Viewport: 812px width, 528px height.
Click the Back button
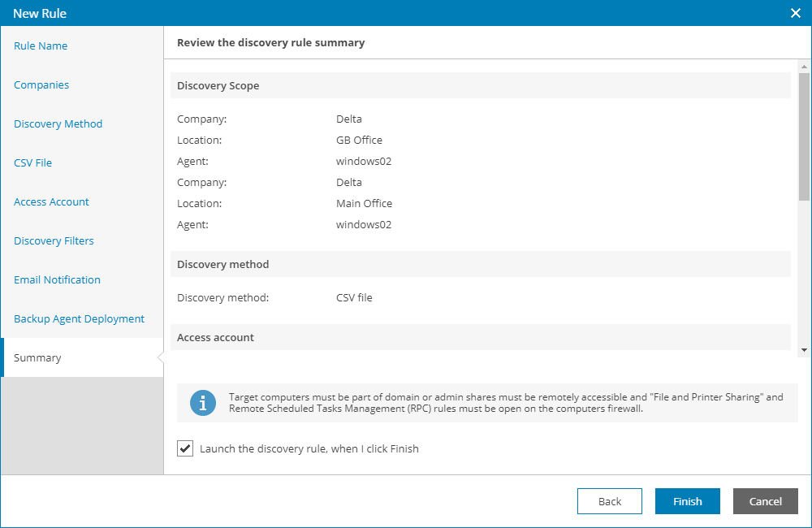click(x=609, y=501)
